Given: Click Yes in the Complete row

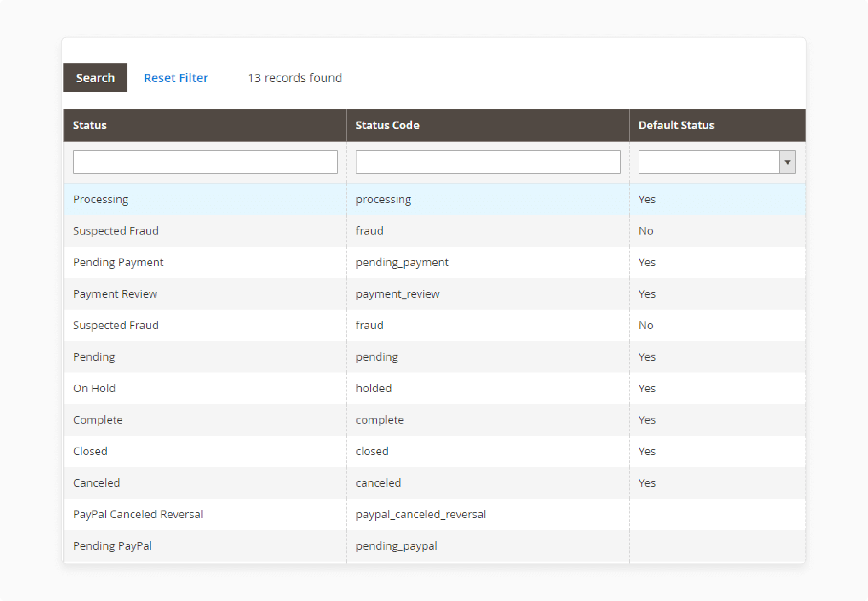Looking at the screenshot, I should (647, 420).
